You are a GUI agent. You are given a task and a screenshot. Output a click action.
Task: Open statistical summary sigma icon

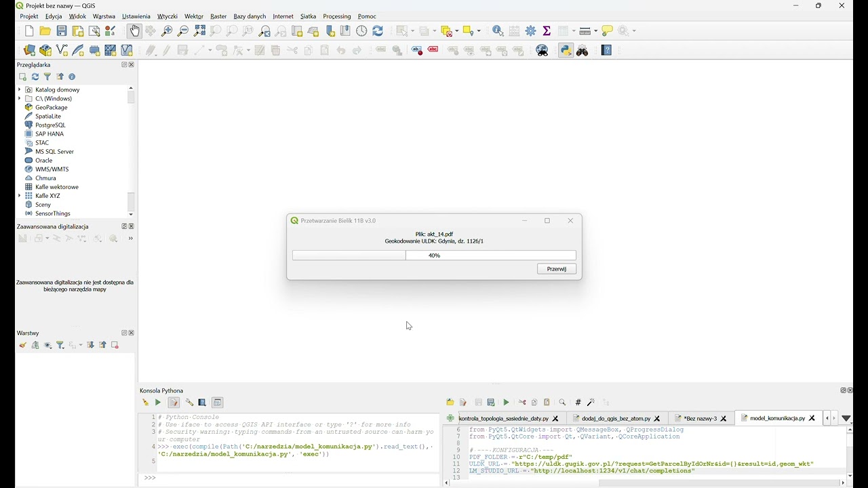pyautogui.click(x=547, y=31)
